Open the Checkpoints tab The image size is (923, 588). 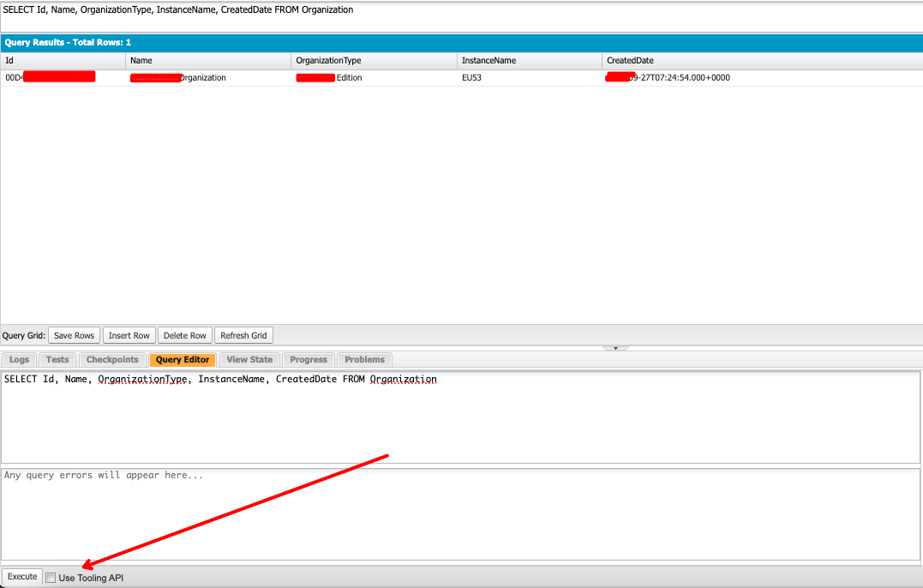[111, 359]
